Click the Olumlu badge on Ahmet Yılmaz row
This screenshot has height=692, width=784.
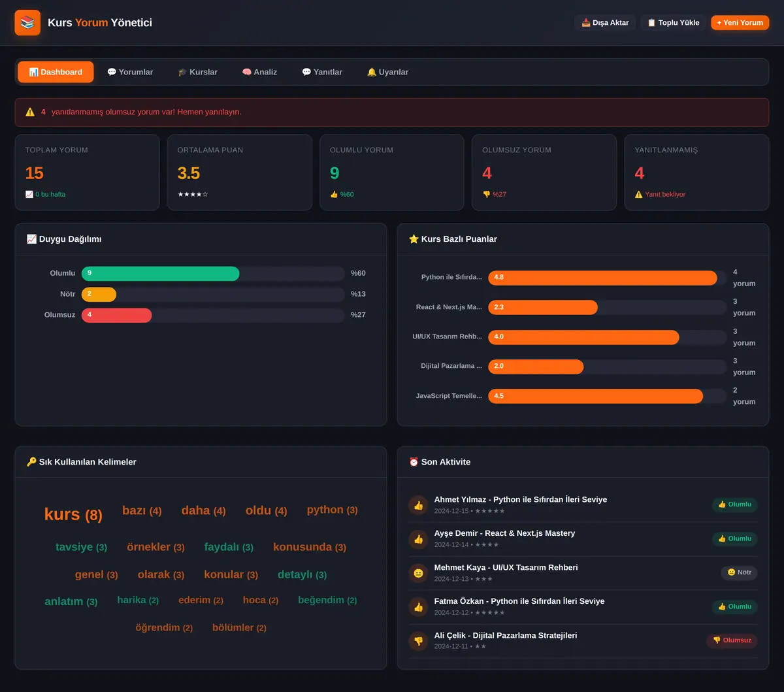(734, 504)
